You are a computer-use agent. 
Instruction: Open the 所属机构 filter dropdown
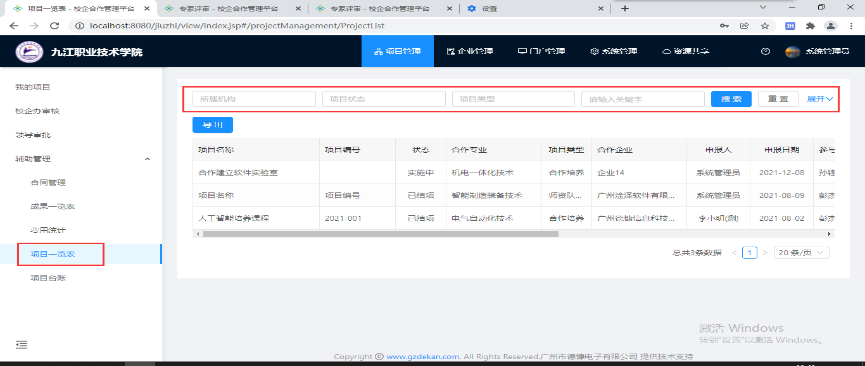click(x=254, y=99)
